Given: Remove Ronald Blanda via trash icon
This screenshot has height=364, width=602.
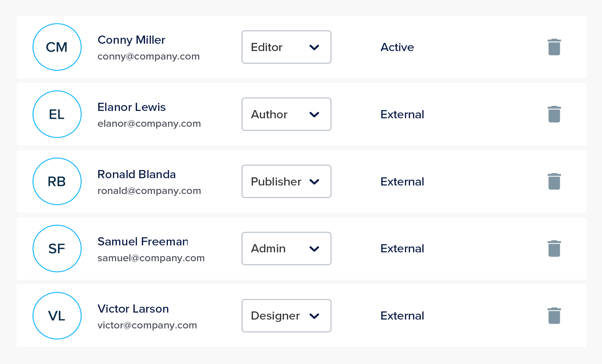Looking at the screenshot, I should (554, 181).
